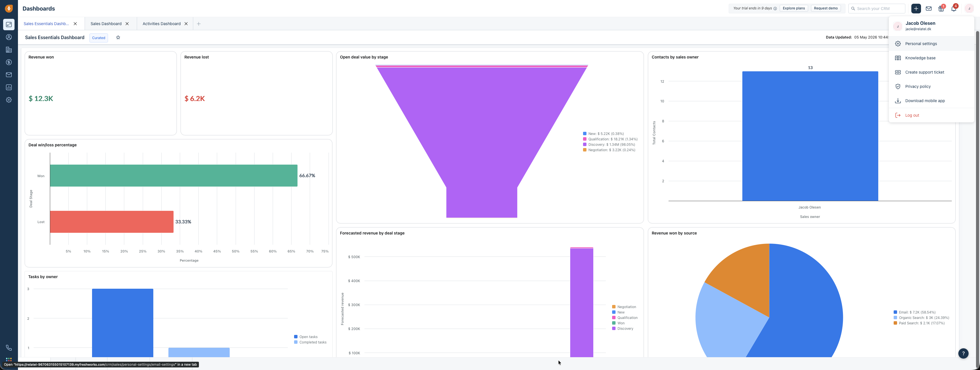
Task: Click the Explore plans button
Action: (x=794, y=8)
